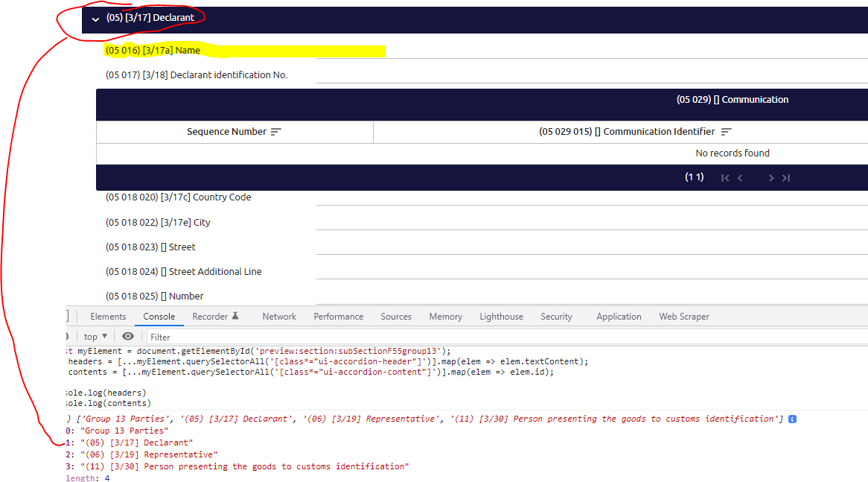Click the console.log(contents) code line
868x482 pixels.
(108, 403)
